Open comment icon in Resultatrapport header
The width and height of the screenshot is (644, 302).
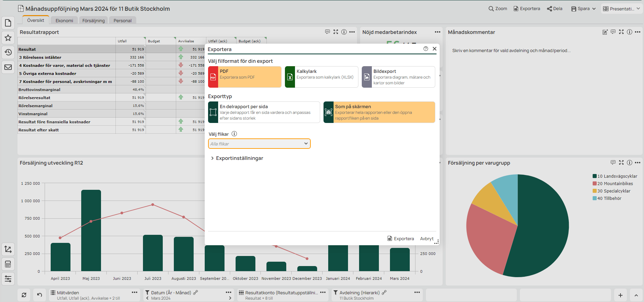tap(328, 32)
